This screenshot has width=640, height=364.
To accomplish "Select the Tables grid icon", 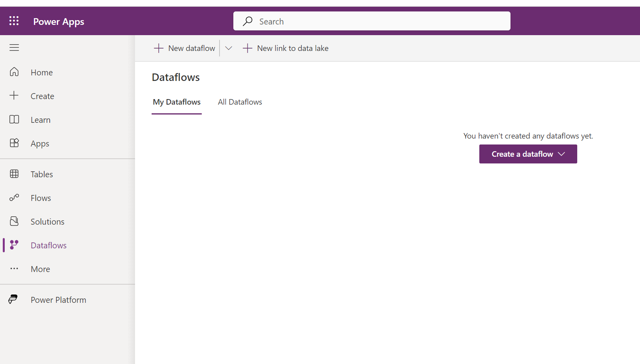I will (x=14, y=174).
